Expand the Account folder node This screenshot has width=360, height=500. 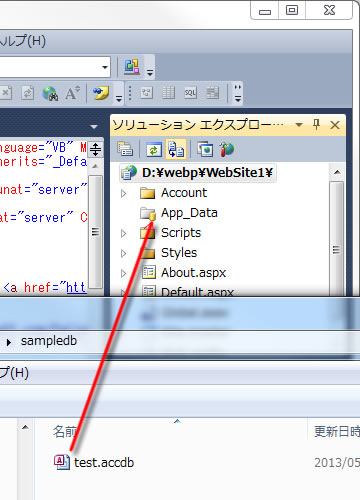124,193
